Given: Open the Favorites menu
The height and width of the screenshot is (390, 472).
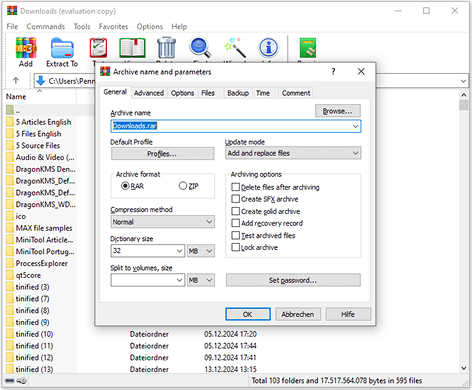Looking at the screenshot, I should coord(113,26).
